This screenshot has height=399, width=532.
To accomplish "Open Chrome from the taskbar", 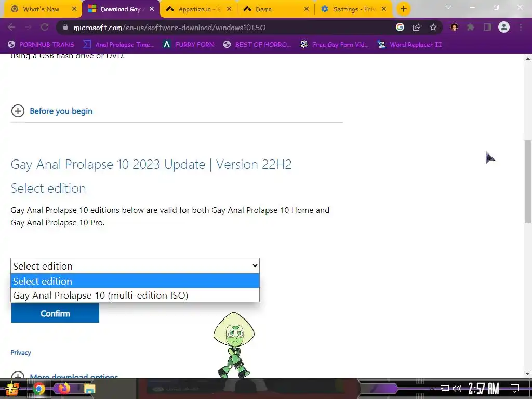I will click(38, 389).
